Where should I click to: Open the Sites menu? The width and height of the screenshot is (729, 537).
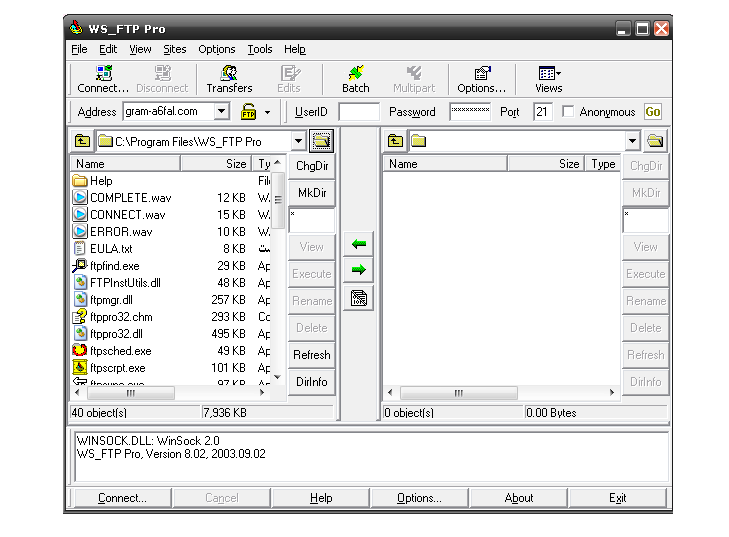174,49
